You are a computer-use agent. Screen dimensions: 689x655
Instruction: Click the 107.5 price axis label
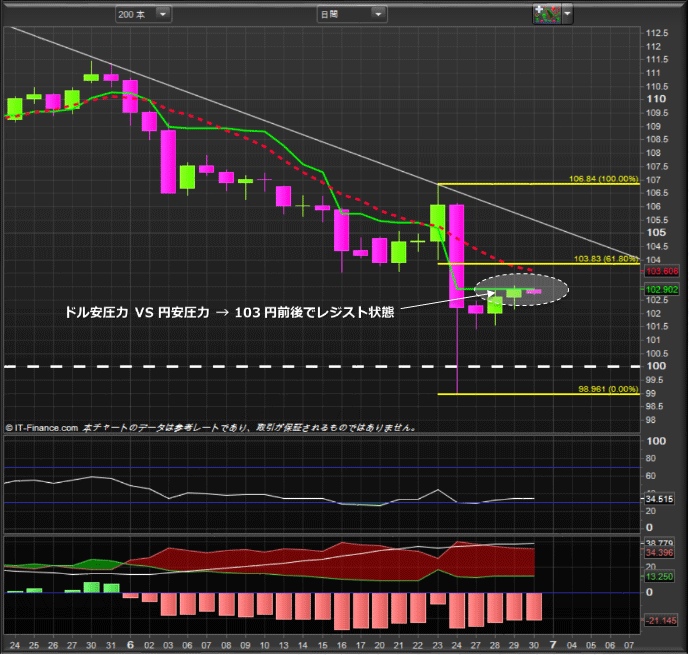tap(657, 166)
